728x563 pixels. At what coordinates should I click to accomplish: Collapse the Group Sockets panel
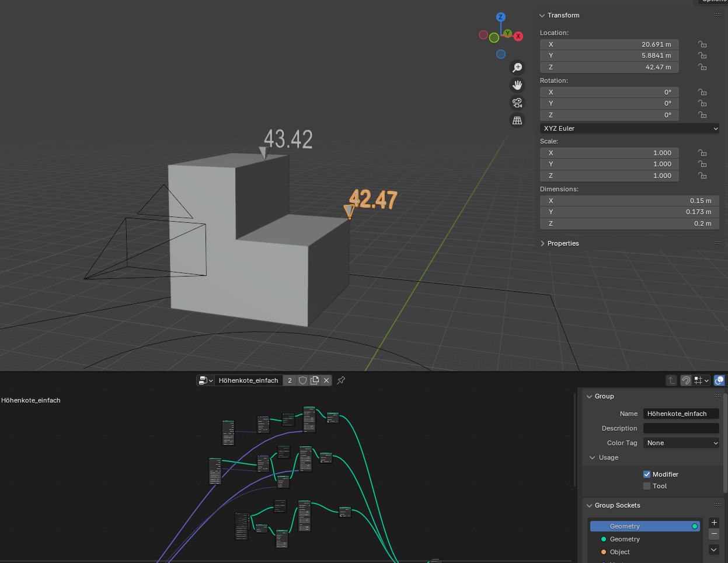point(589,505)
